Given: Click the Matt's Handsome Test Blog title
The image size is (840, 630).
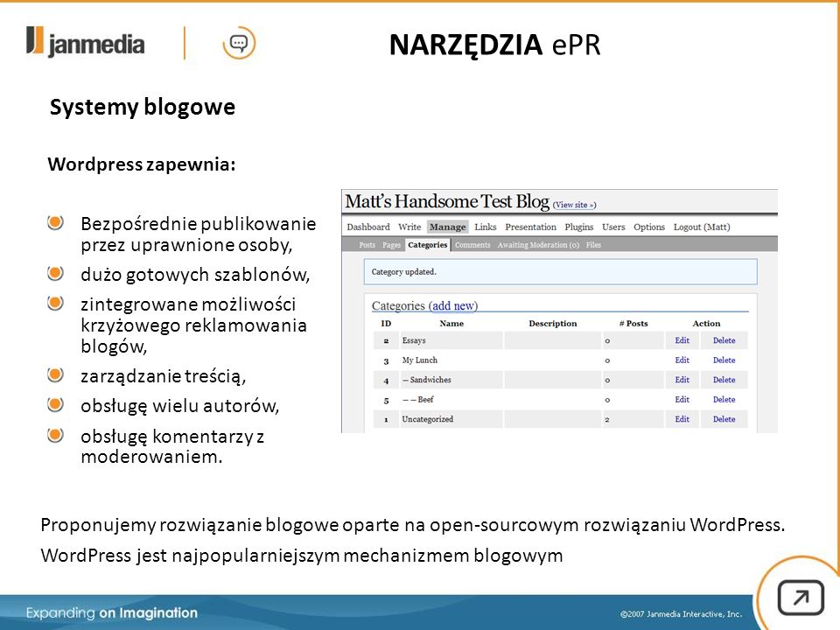Looking at the screenshot, I should (x=447, y=201).
